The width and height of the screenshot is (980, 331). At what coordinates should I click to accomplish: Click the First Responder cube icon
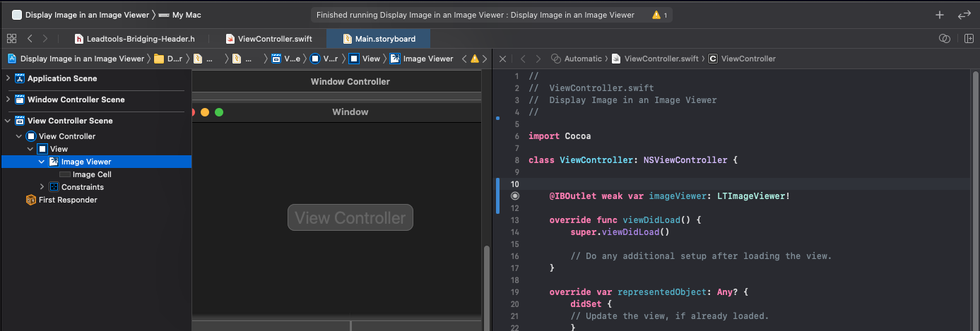(x=31, y=200)
